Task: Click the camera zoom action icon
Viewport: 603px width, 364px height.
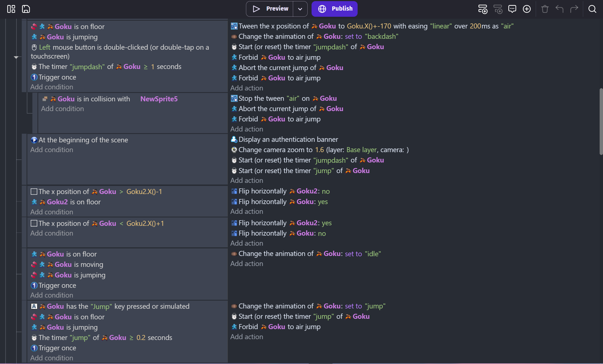Action: coord(234,150)
